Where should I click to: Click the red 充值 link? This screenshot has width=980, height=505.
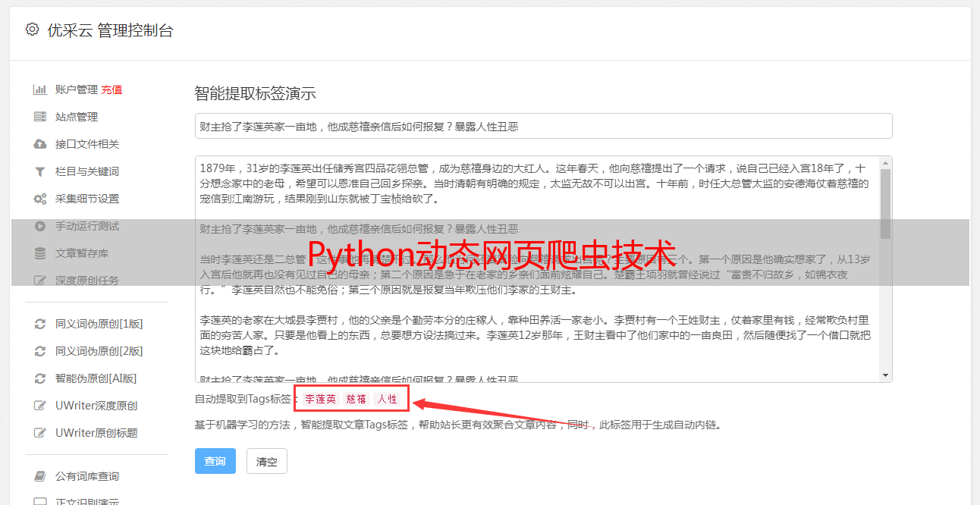tap(112, 89)
